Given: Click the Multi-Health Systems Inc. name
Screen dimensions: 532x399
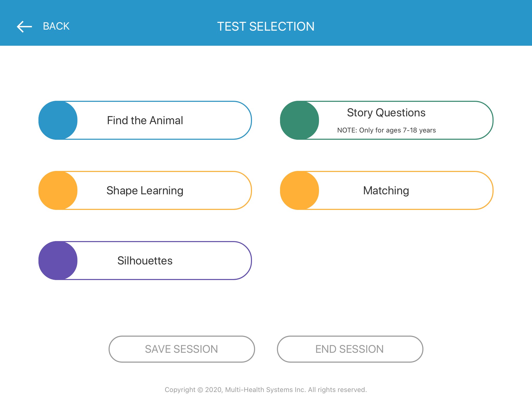Looking at the screenshot, I should point(265,390).
